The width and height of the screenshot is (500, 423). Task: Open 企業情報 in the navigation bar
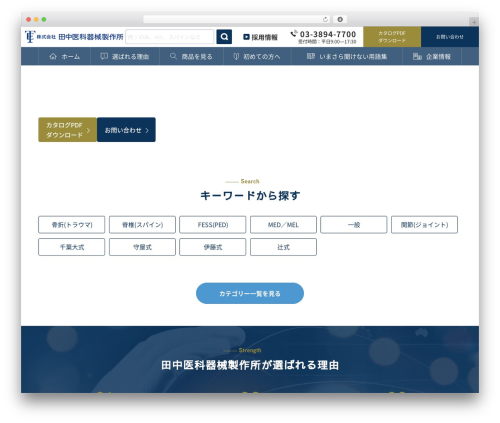pos(432,56)
